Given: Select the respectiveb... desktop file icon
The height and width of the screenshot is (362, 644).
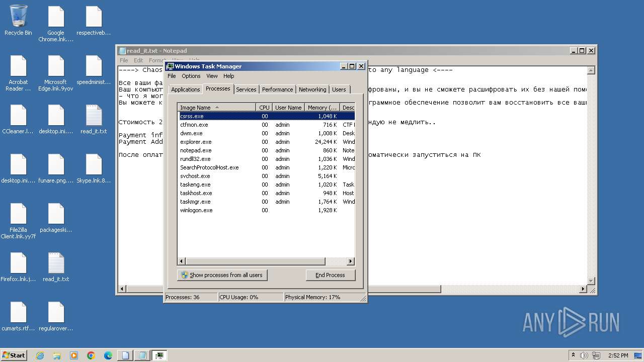Looking at the screenshot, I should (94, 21).
